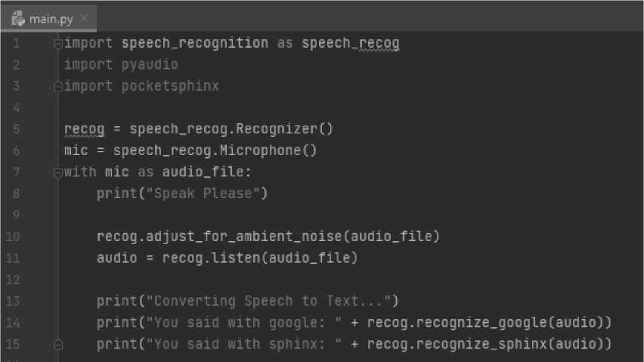
Task: Click the fold end marker at line 15
Action: [57, 345]
